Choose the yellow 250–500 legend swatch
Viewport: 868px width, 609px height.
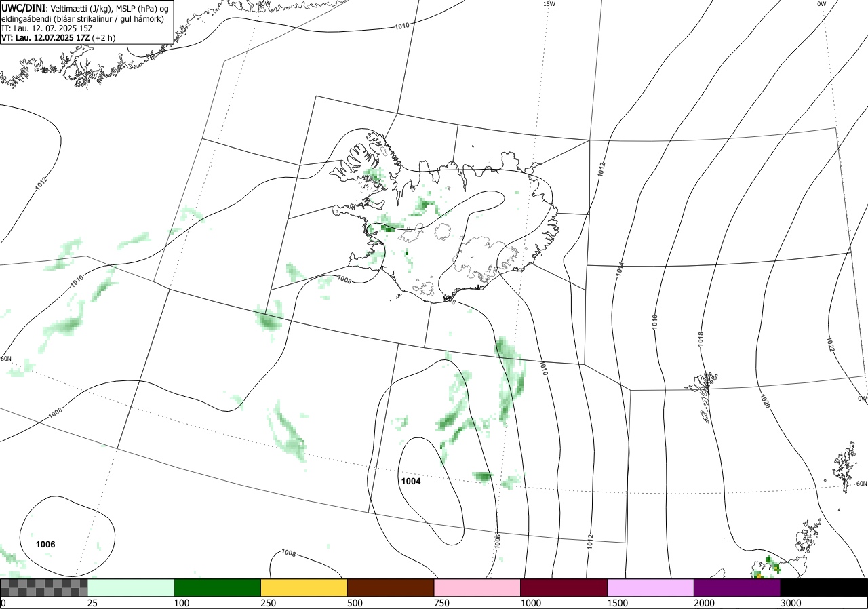pyautogui.click(x=304, y=587)
